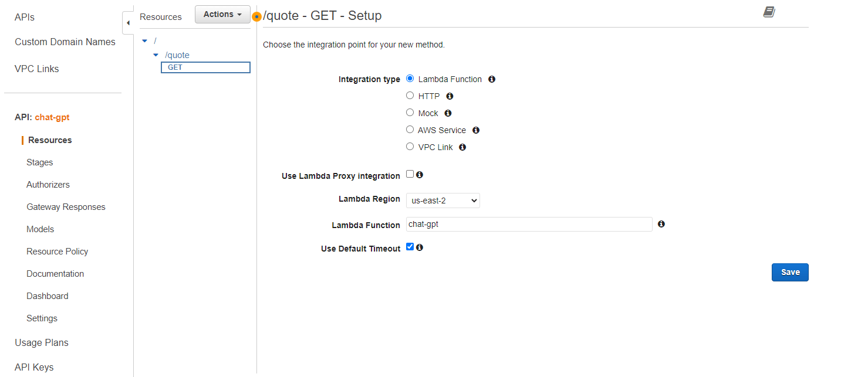The width and height of the screenshot is (868, 377).
Task: Click the info icon beside AWS Service
Action: click(476, 130)
